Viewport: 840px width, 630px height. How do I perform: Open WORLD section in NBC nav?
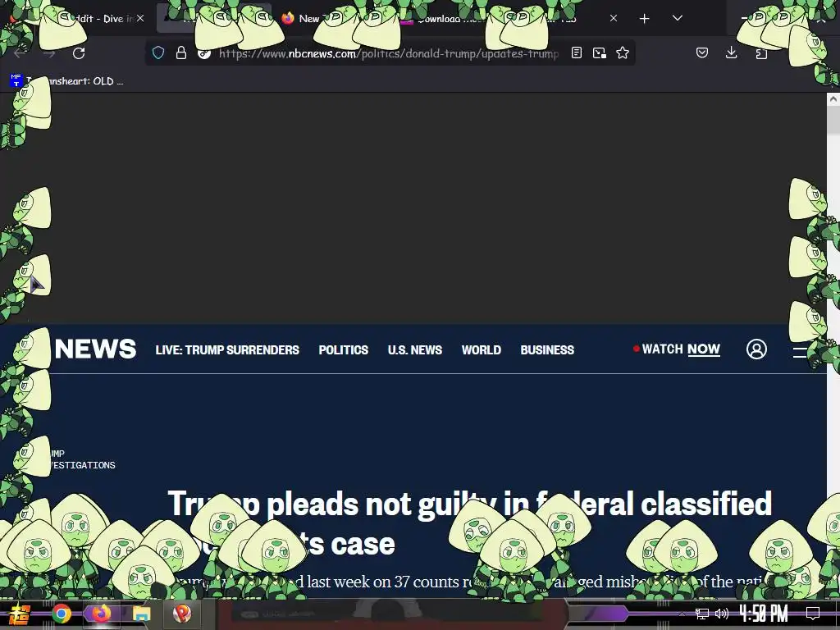tap(481, 349)
